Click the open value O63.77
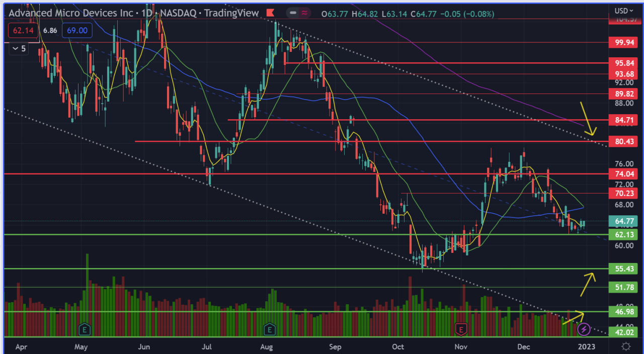 (335, 14)
